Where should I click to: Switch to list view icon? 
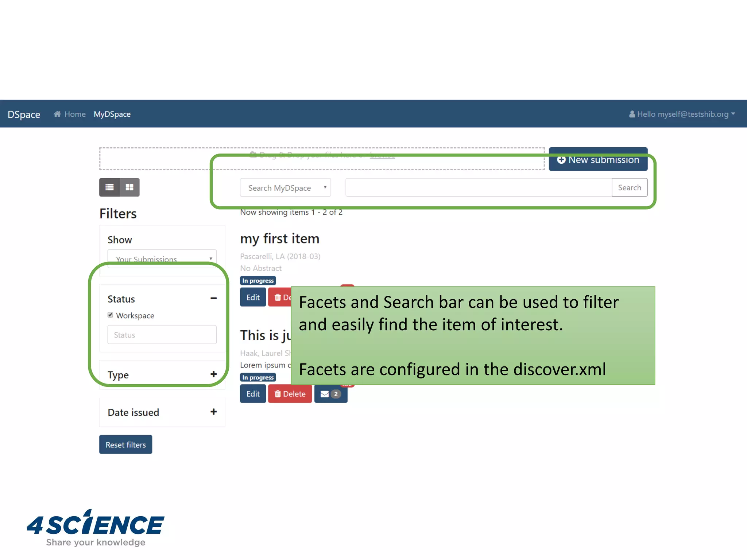pos(109,187)
